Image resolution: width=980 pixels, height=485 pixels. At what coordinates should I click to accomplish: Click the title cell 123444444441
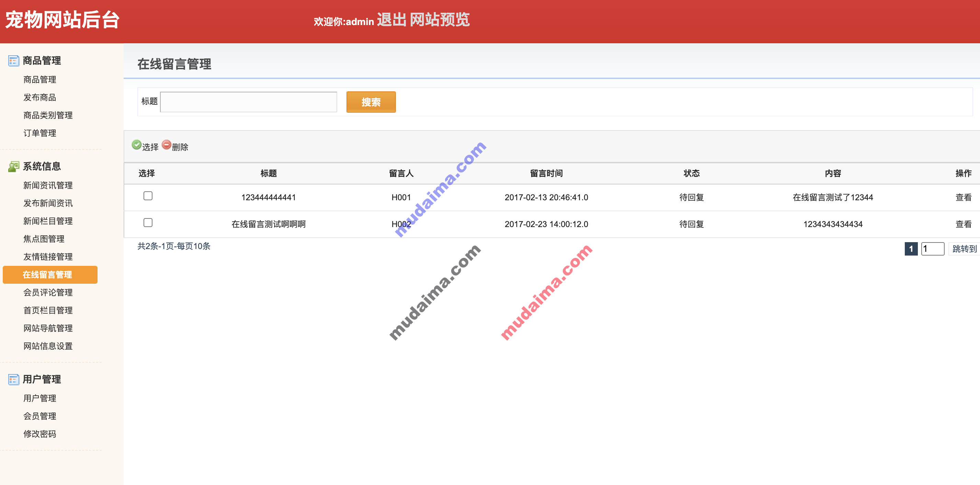coord(269,197)
